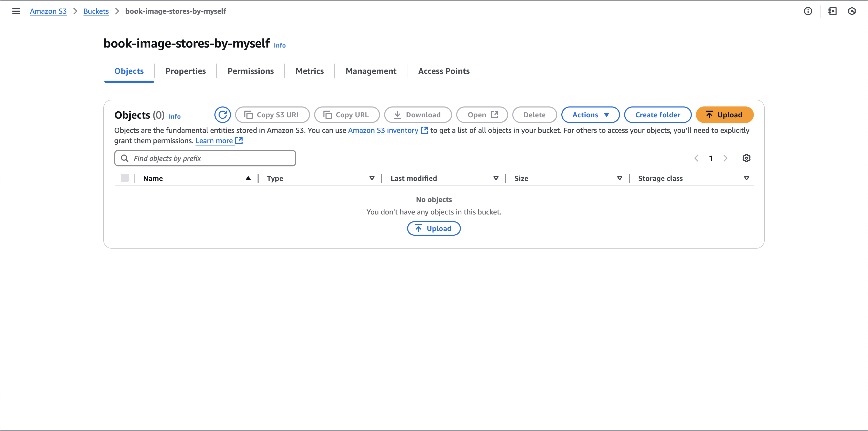Click the Amazon S3 inventory link

(x=383, y=130)
